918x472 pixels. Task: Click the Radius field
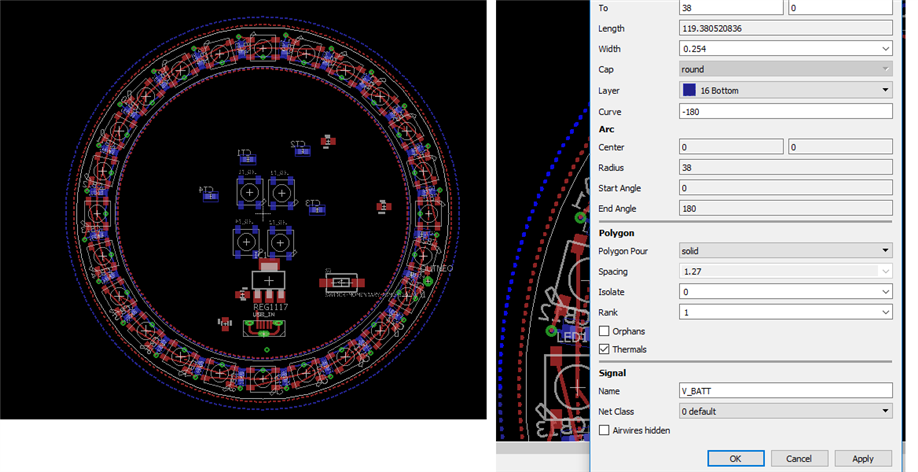tap(784, 168)
